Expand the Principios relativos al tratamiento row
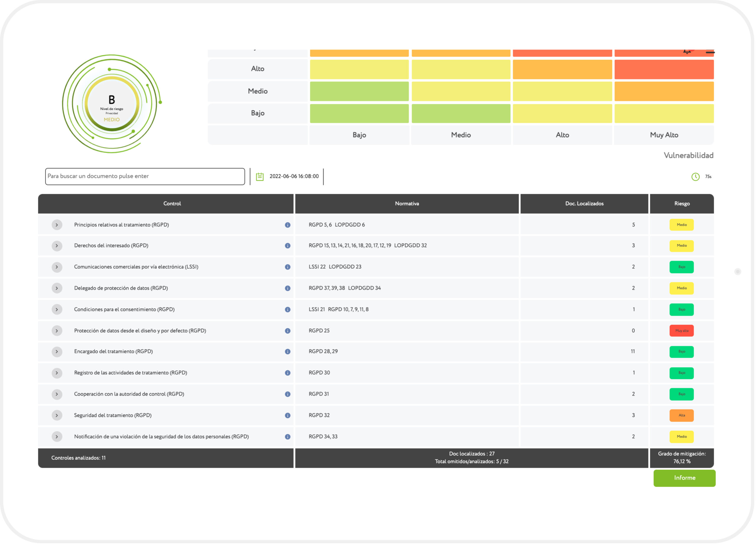Image resolution: width=756 pixels, height=545 pixels. tap(57, 225)
